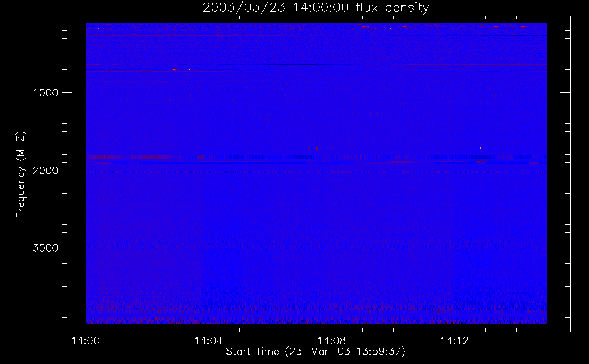The image size is (589, 364).
Task: Select the '3000' frequency axis label
Action: [46, 248]
